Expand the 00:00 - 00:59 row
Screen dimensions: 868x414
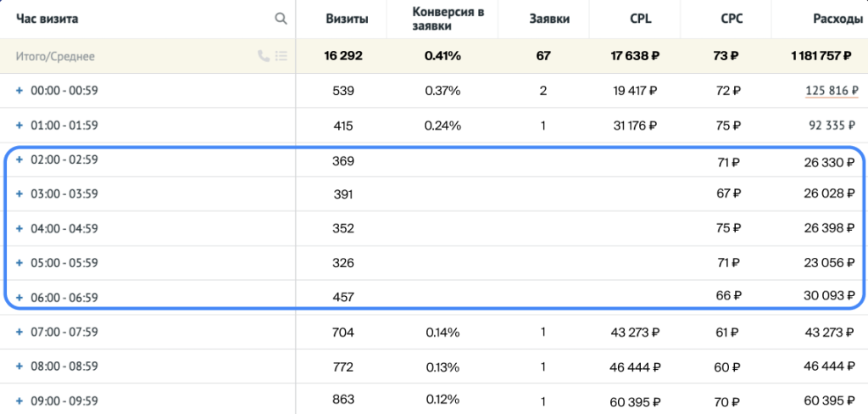pyautogui.click(x=19, y=91)
